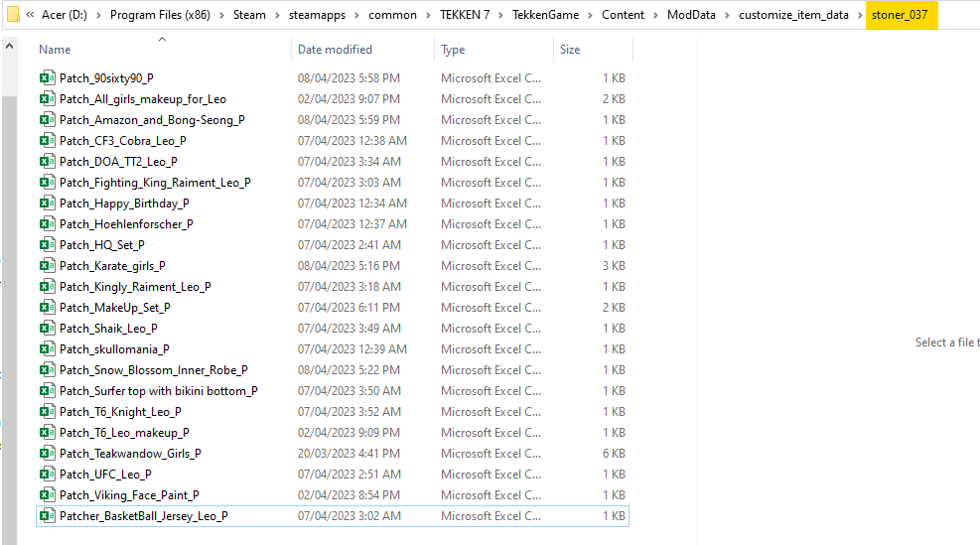Sort files by the Size column header
980x545 pixels.
[569, 50]
